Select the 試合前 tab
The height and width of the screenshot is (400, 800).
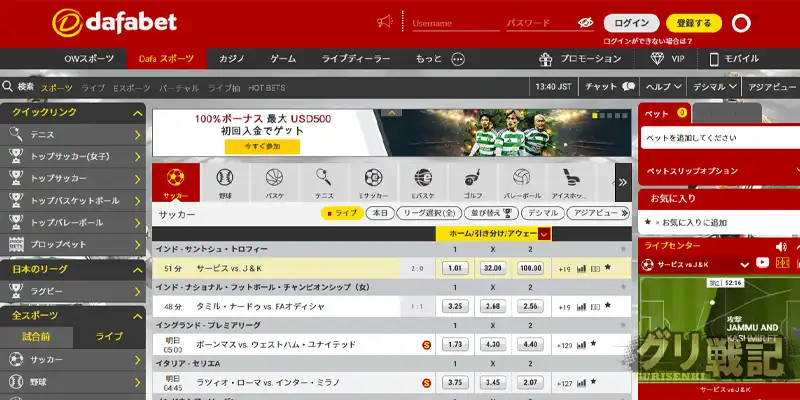pos(36,337)
